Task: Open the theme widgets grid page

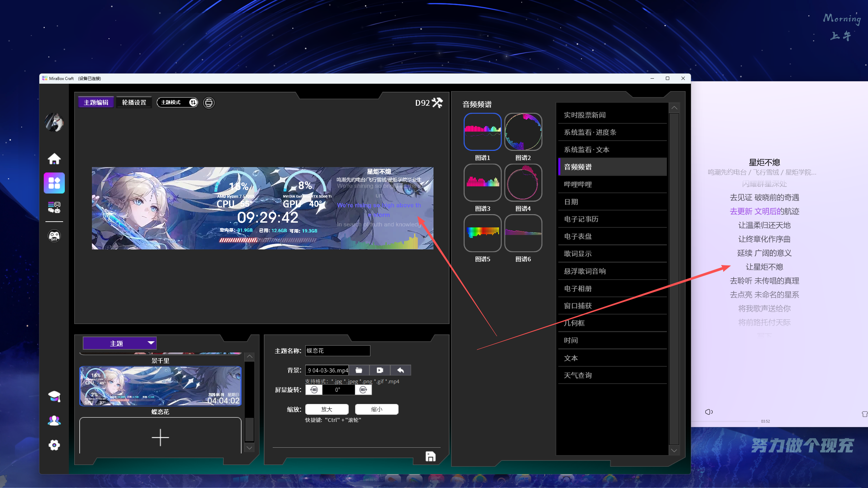Action: (x=54, y=183)
